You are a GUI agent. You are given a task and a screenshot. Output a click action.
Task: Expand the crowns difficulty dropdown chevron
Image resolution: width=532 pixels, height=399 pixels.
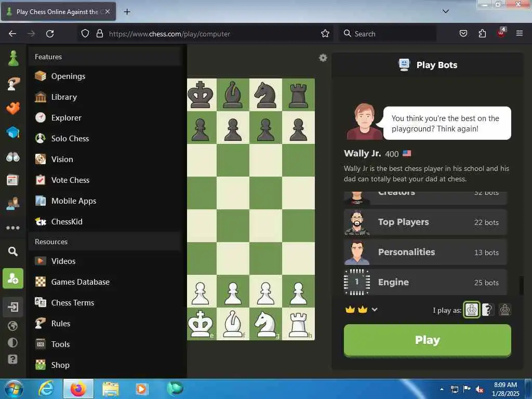tap(375, 310)
